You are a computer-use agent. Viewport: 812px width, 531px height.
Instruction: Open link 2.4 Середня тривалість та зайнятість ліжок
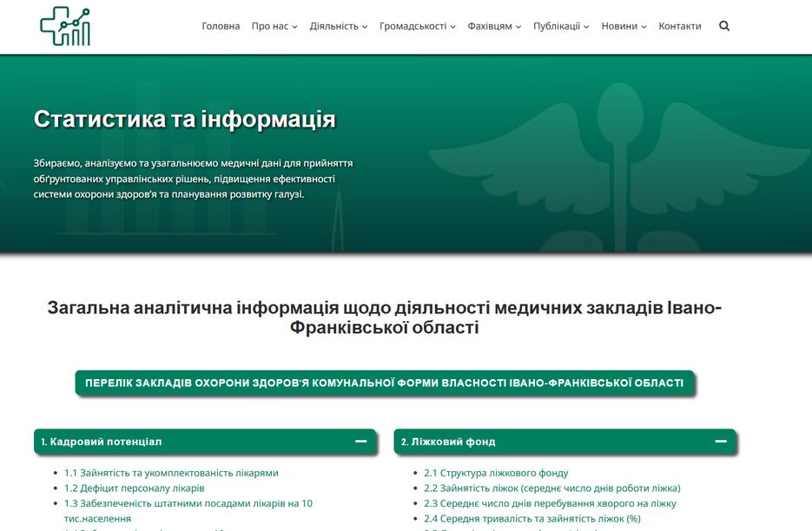(x=532, y=518)
